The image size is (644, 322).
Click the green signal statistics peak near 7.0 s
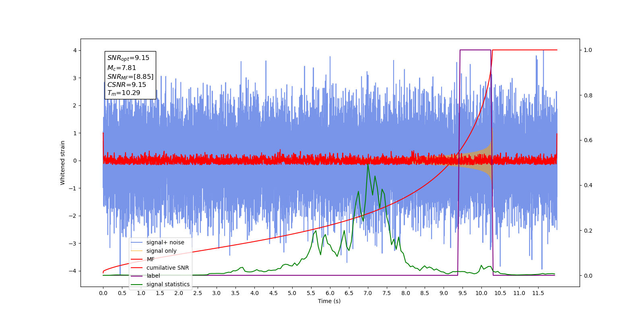368,165
